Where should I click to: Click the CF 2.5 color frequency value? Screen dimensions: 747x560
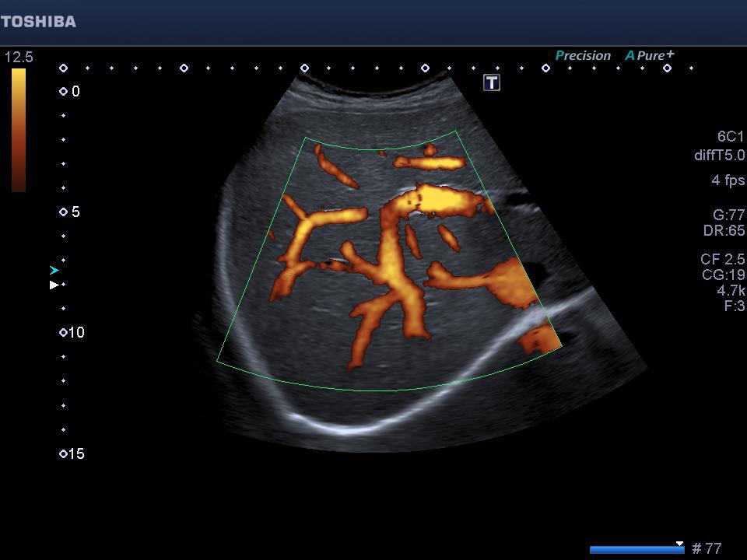click(x=722, y=259)
